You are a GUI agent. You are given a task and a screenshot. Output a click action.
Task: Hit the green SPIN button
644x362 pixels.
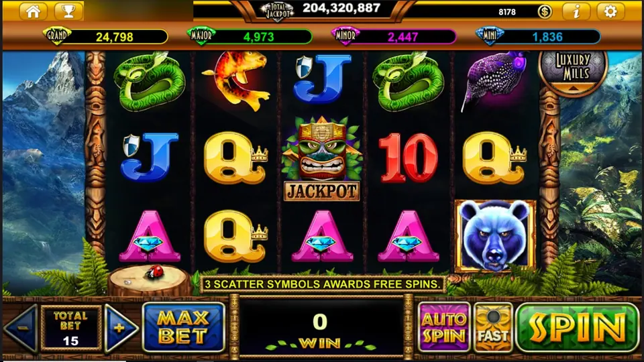577,328
